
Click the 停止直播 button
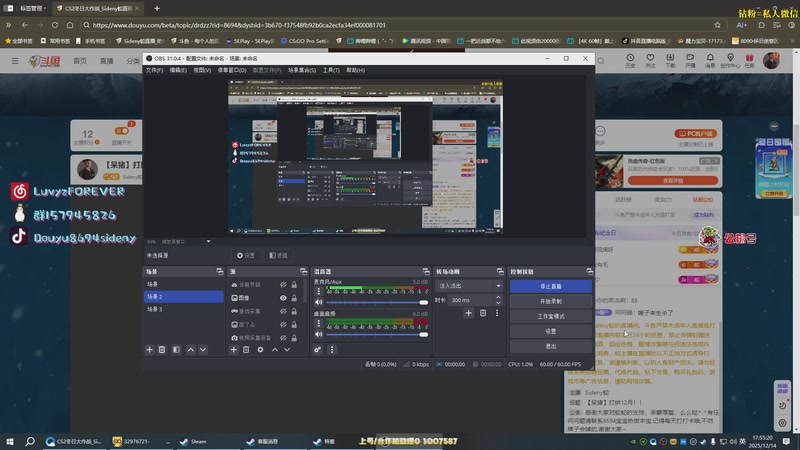click(x=551, y=286)
